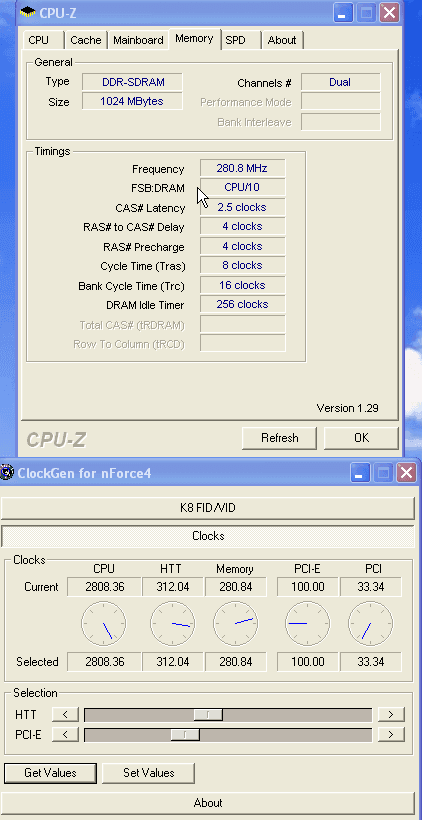Click the Set Values button

pos(149,773)
